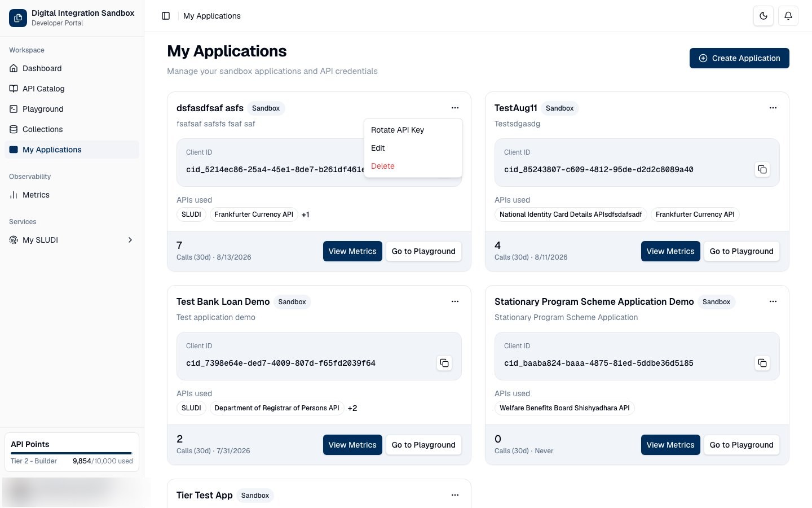Click Department of Registrar of Persons API tag
The width and height of the screenshot is (812, 508).
point(277,408)
